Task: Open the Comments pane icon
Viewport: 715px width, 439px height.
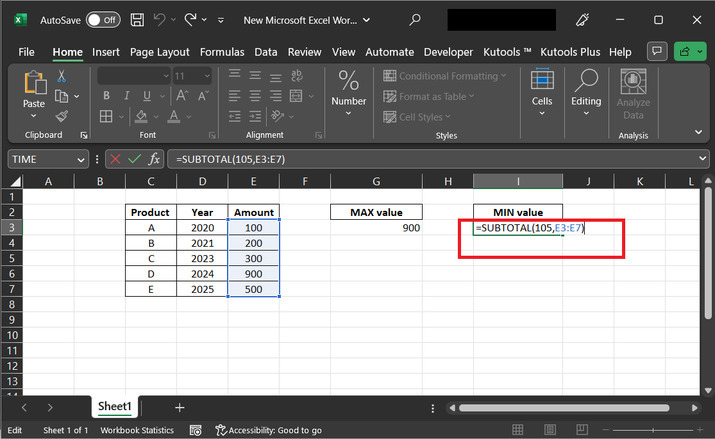Action: tap(657, 51)
